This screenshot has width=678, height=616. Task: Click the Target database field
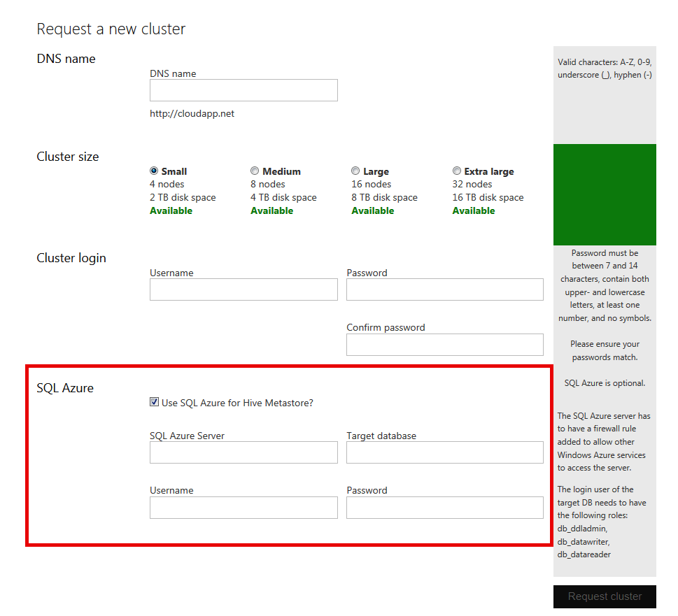[444, 452]
